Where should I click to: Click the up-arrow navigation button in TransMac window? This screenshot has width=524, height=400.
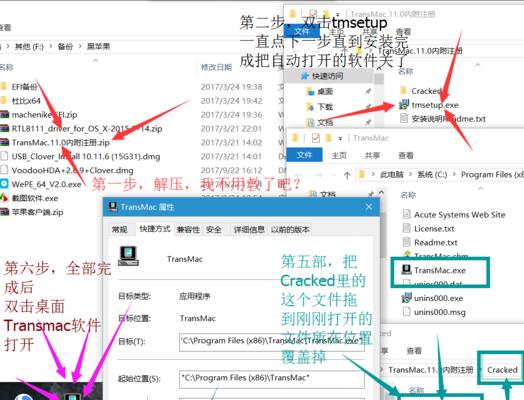pyautogui.click(x=347, y=175)
